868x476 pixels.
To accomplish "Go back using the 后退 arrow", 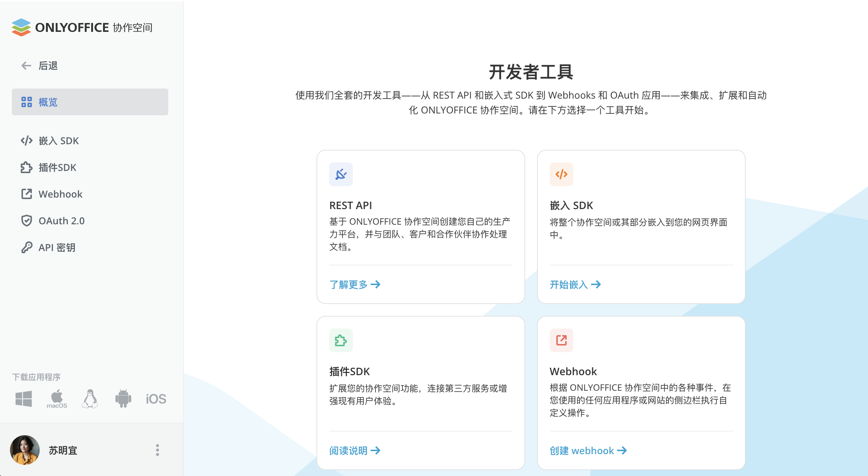I will [26, 66].
